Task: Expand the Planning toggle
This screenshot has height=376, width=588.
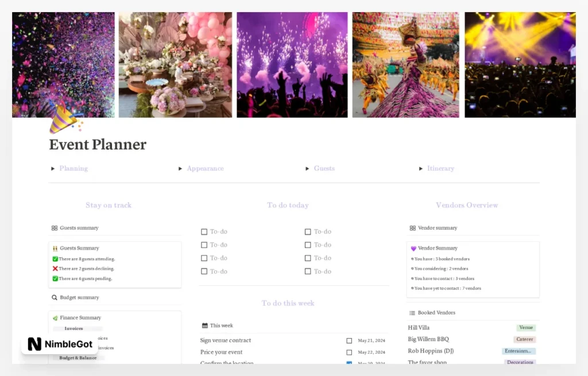Action: point(53,169)
